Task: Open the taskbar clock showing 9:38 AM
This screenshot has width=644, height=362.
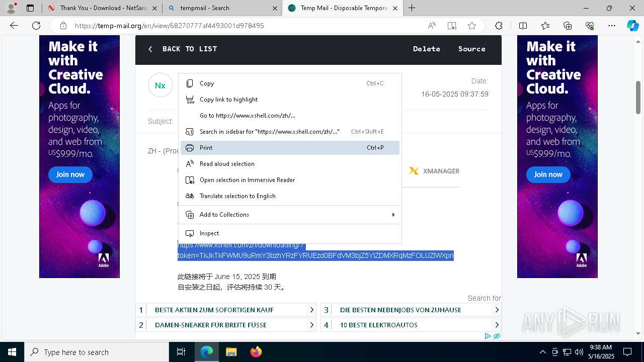Action: coord(601,352)
